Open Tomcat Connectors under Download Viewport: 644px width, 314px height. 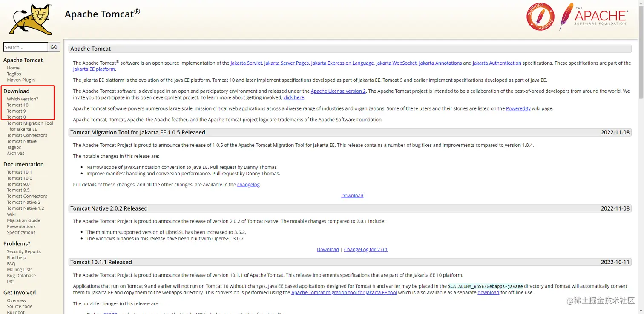click(27, 135)
